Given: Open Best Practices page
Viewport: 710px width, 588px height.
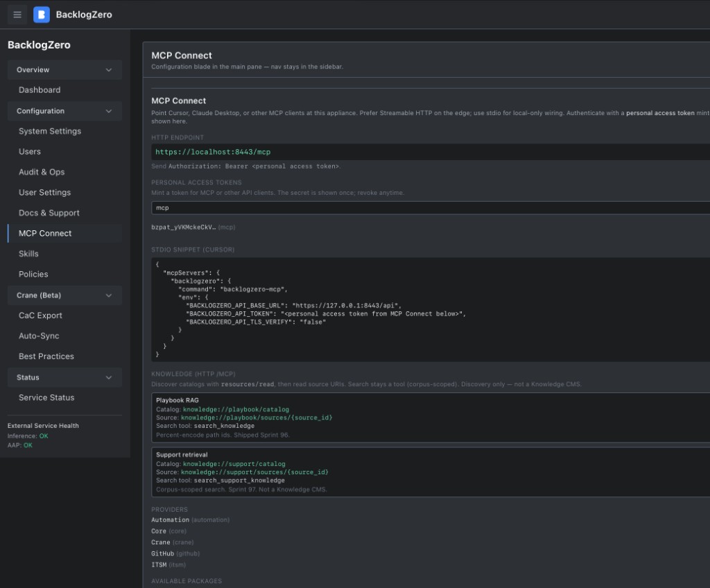Looking at the screenshot, I should click(x=64, y=356).
